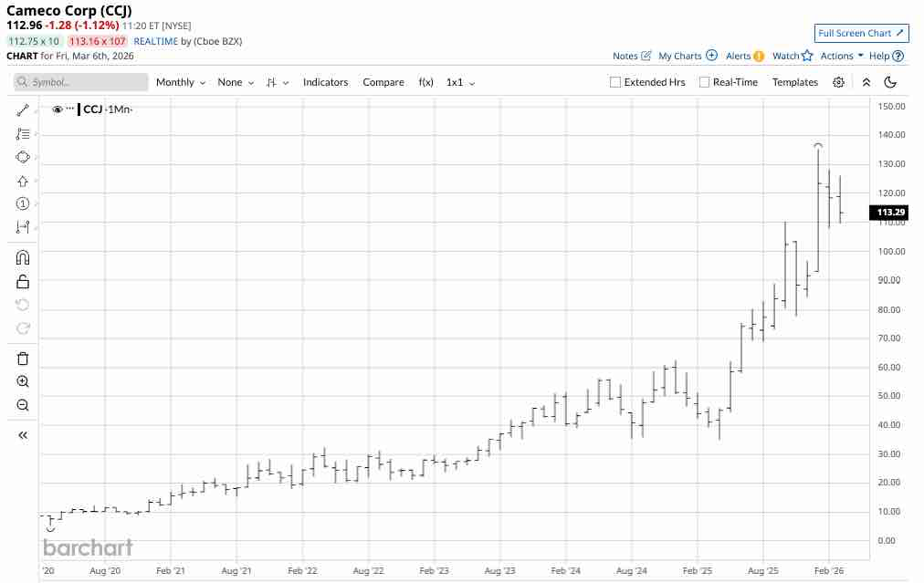Viewport: 924px width, 583px height.
Task: Click the Aug '23 date axis label
Action: pos(499,570)
